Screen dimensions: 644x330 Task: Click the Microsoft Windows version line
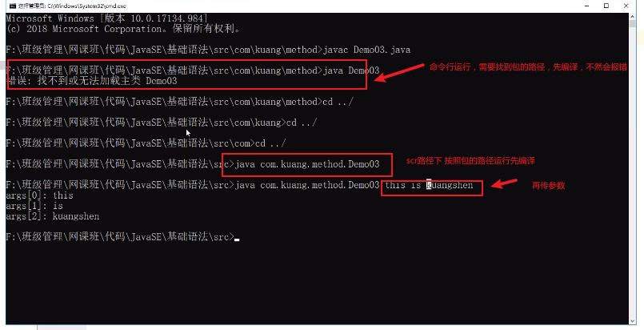106,18
